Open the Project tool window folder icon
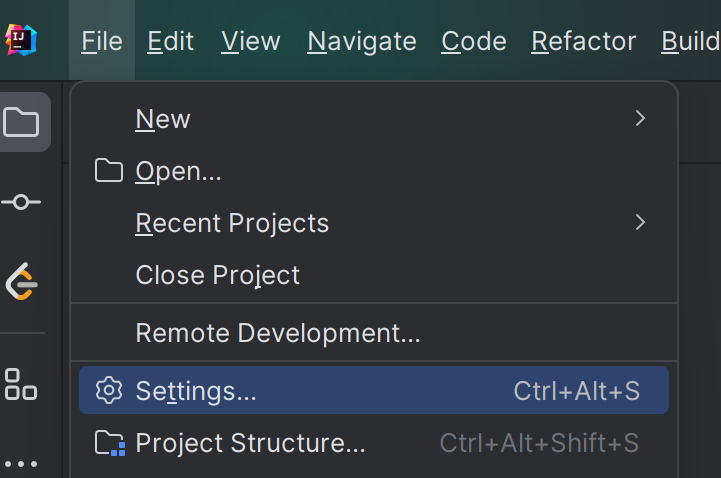 21,122
